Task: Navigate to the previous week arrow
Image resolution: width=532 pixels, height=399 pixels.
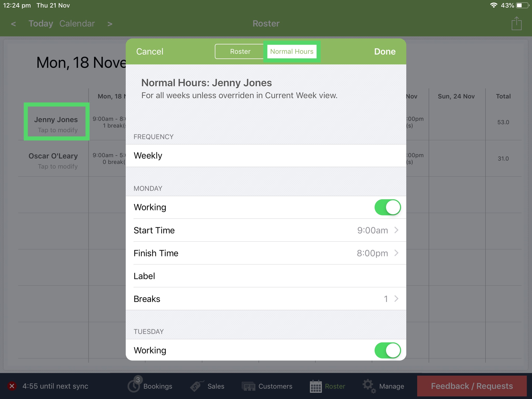Action: pyautogui.click(x=14, y=24)
